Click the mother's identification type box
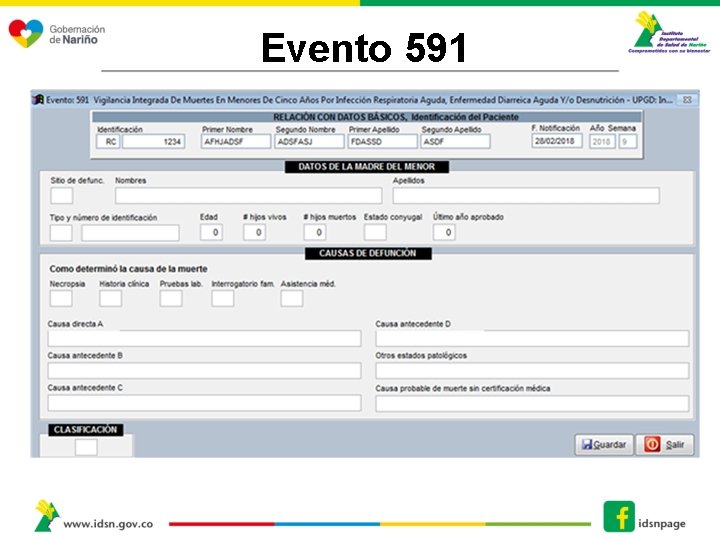 [x=61, y=233]
